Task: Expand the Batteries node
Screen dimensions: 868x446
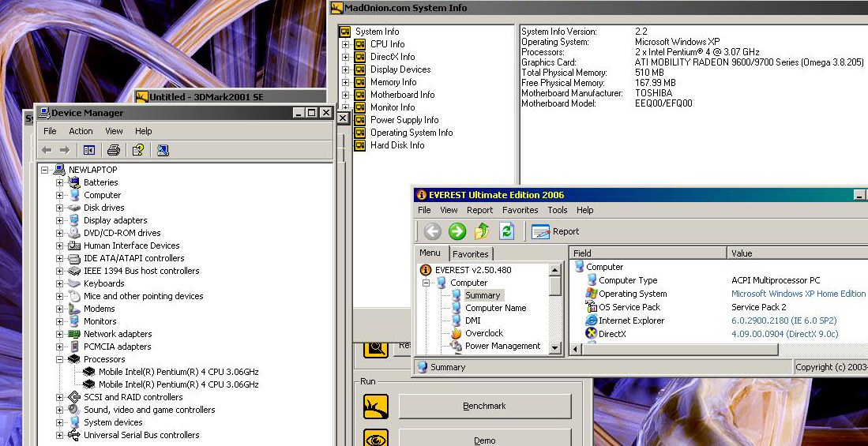Action: point(59,182)
